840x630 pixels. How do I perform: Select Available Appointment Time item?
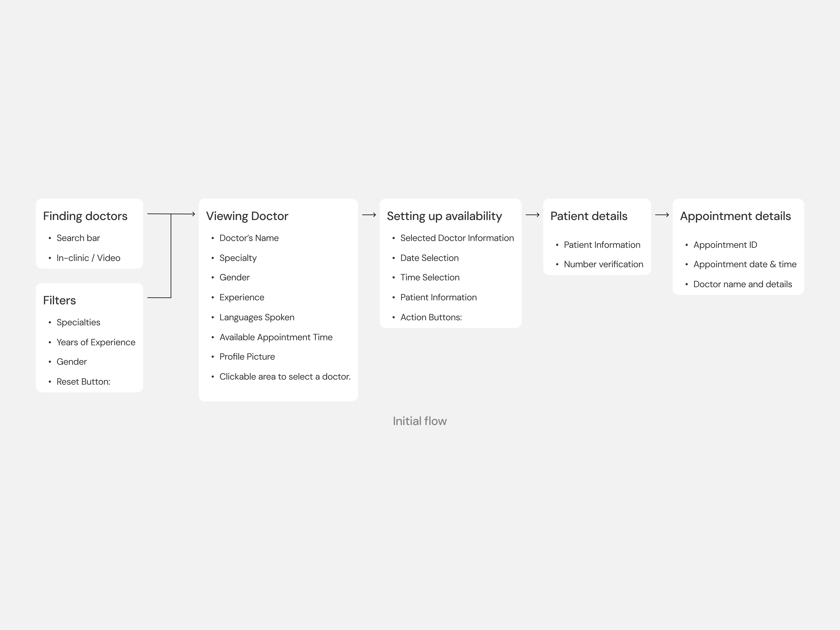276,337
